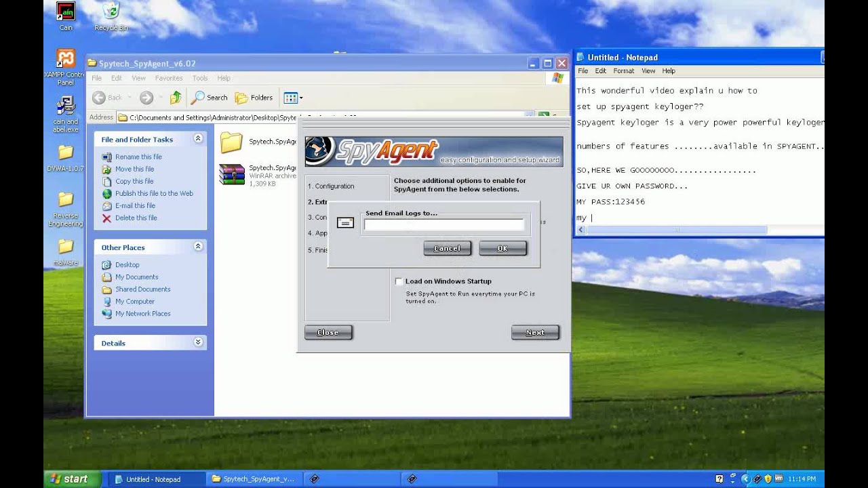Click the Send Email Logs to input field
This screenshot has width=868, height=488.
point(444,225)
